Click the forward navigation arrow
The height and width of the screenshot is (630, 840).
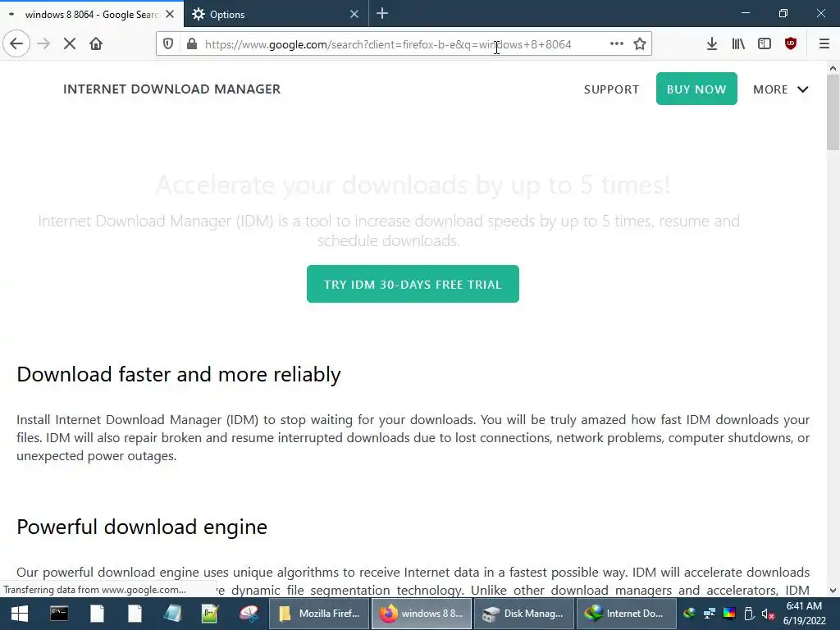tap(43, 44)
